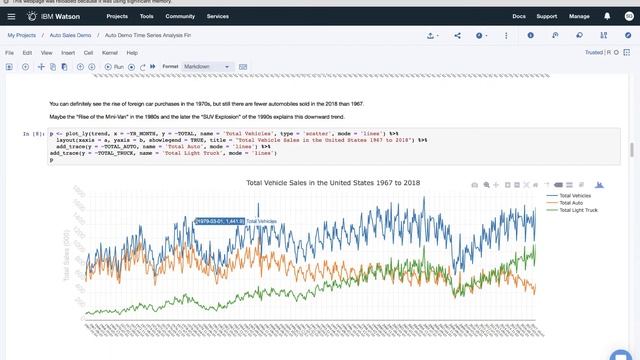The width and height of the screenshot is (640, 360).
Task: Open the Insert menu
Action: pos(68,53)
